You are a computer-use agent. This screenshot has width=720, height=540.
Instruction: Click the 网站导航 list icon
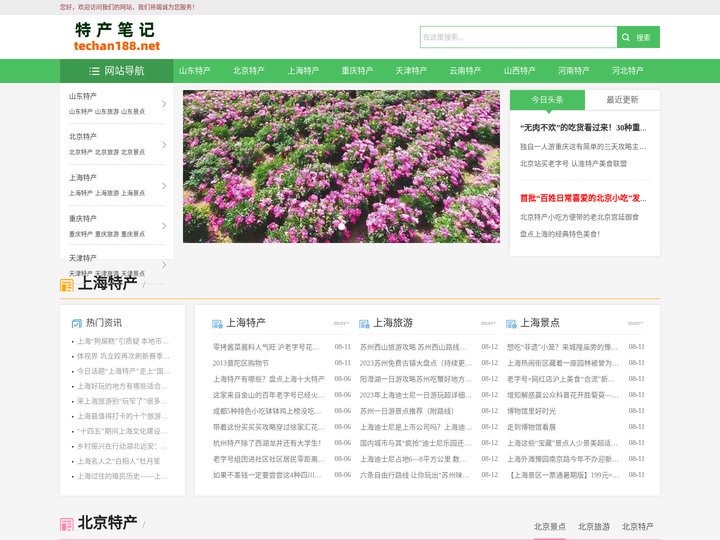[94, 71]
